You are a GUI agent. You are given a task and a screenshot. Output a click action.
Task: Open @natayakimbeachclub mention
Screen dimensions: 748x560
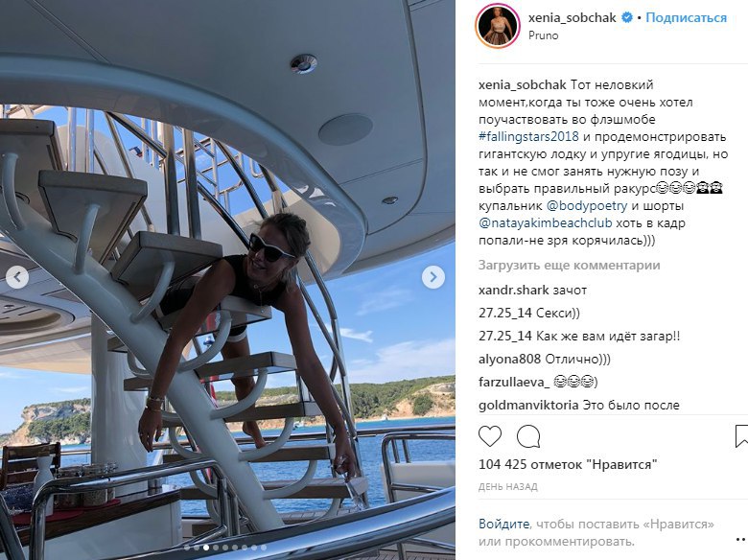click(546, 223)
